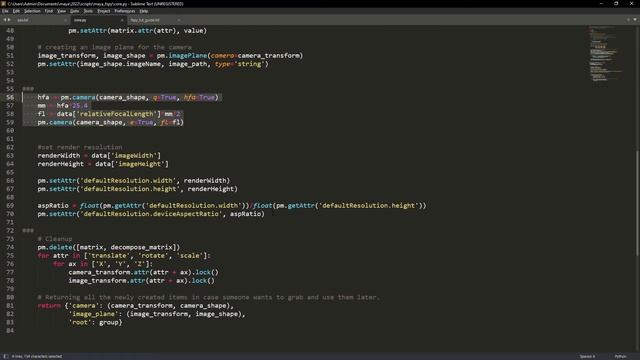Image resolution: width=640 pixels, height=360 pixels.
Task: Close the fspy guide .txt tab
Action: click(x=178, y=20)
